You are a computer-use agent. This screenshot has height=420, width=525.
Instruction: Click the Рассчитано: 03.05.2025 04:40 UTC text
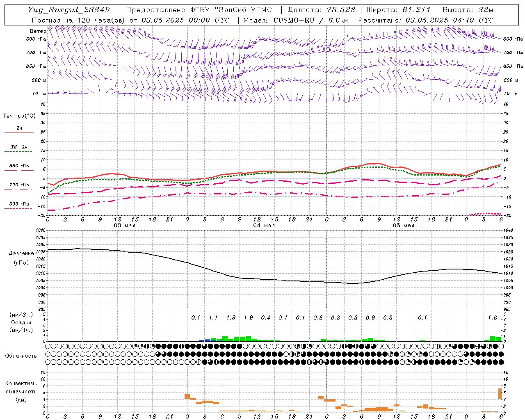click(x=426, y=20)
